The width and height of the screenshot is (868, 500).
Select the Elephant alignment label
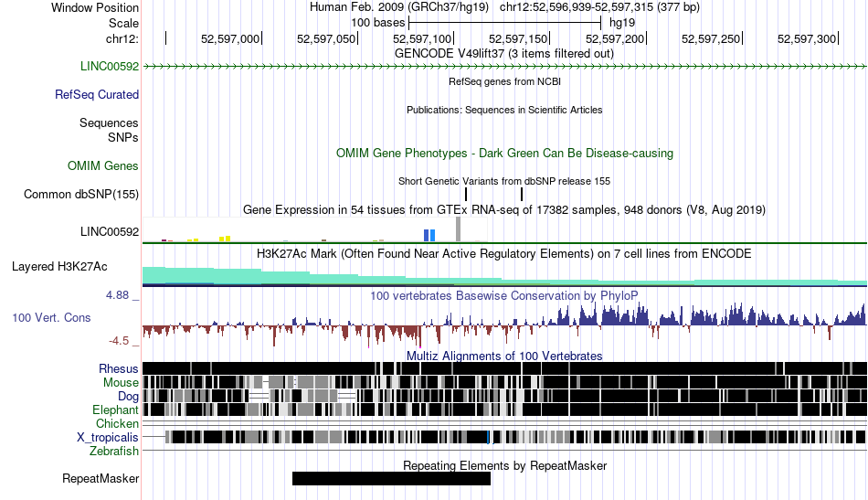click(115, 410)
